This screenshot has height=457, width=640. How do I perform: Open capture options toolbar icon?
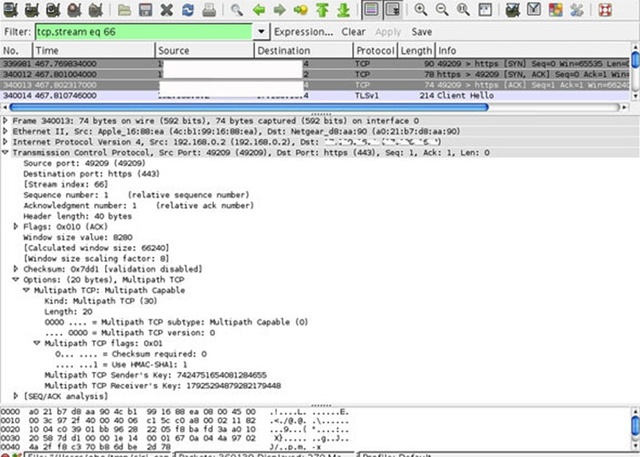[32, 9]
